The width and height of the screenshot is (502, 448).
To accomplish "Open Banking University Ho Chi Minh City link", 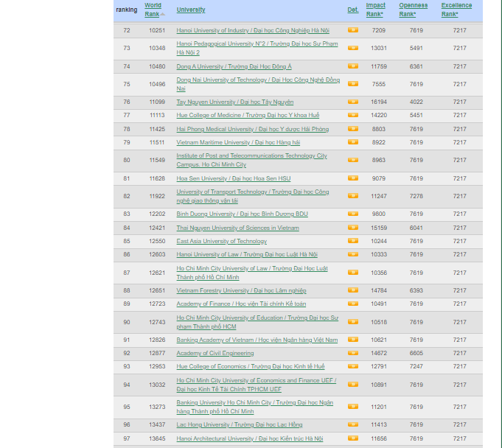I will point(255,407).
